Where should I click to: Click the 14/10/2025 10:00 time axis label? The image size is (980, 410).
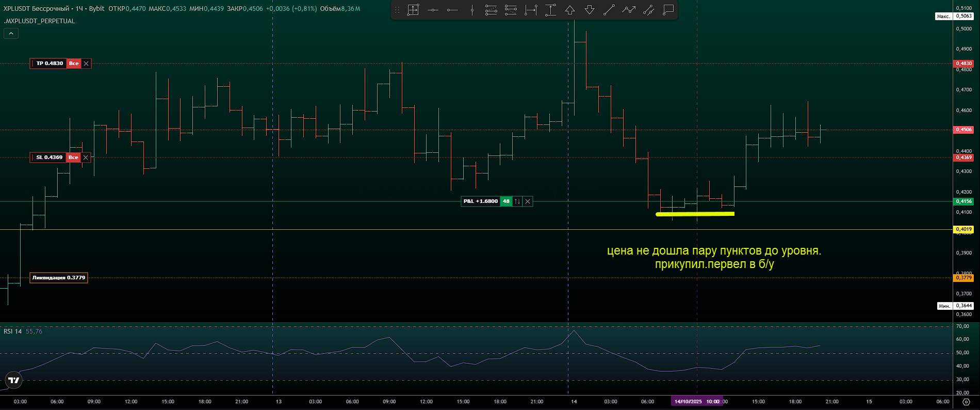697,401
